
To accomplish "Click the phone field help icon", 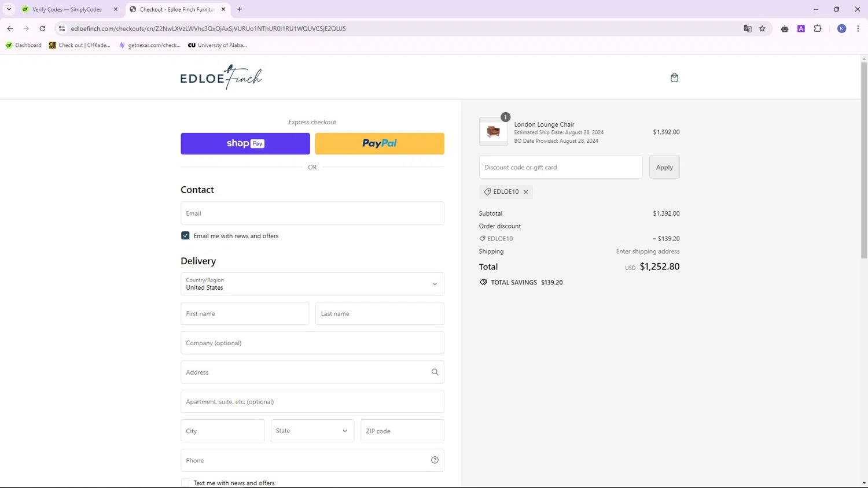I will click(x=435, y=460).
